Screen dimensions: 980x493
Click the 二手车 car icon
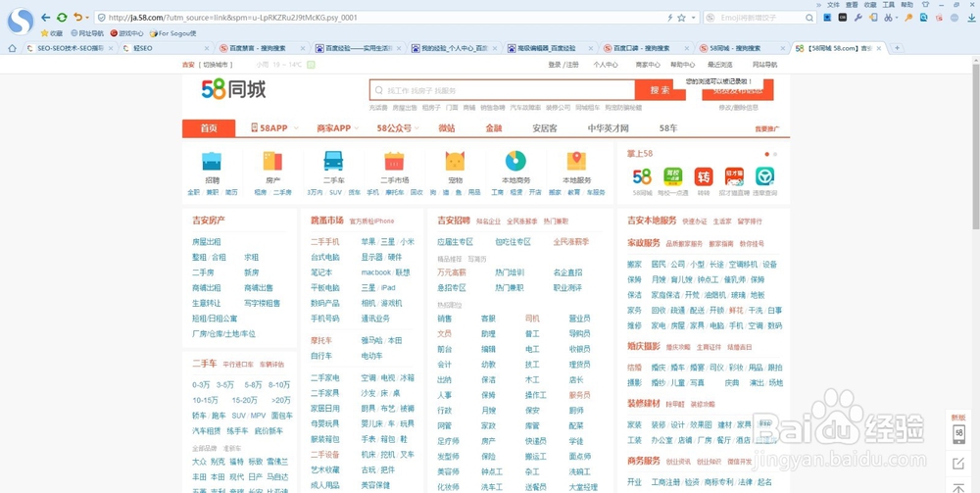(333, 161)
